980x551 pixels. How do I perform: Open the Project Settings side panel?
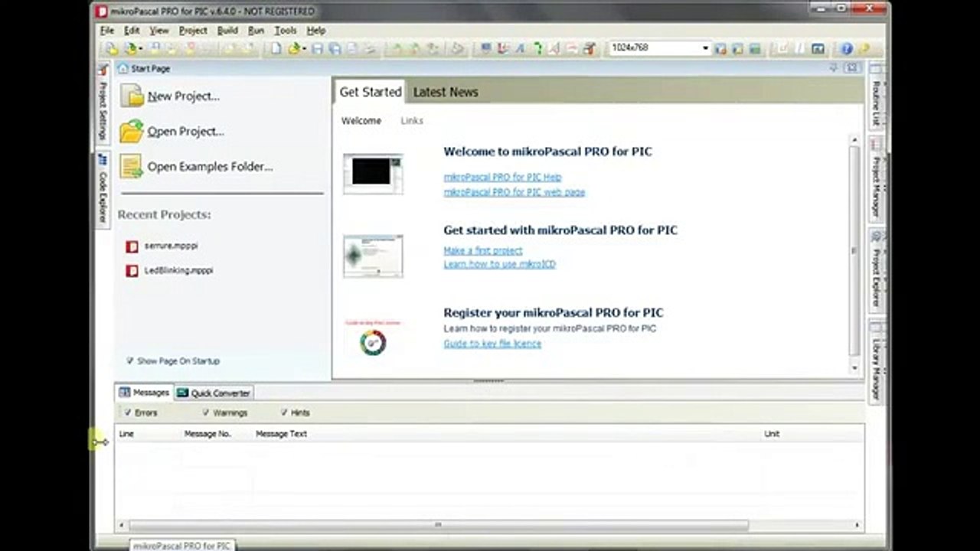pos(103,104)
